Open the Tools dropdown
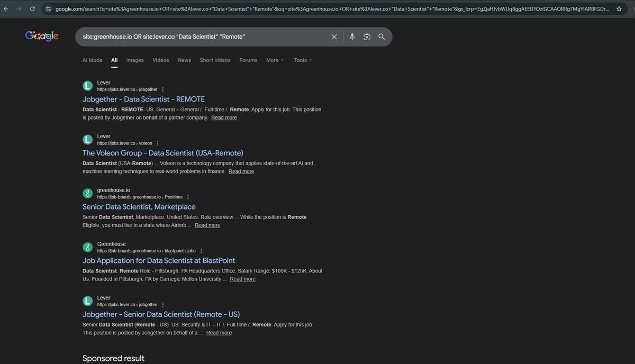Screen dimensions: 635x364 303,60
